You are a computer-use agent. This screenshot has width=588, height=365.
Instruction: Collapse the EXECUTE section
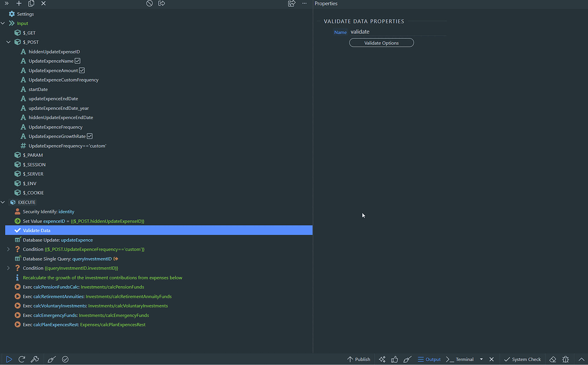click(3, 202)
